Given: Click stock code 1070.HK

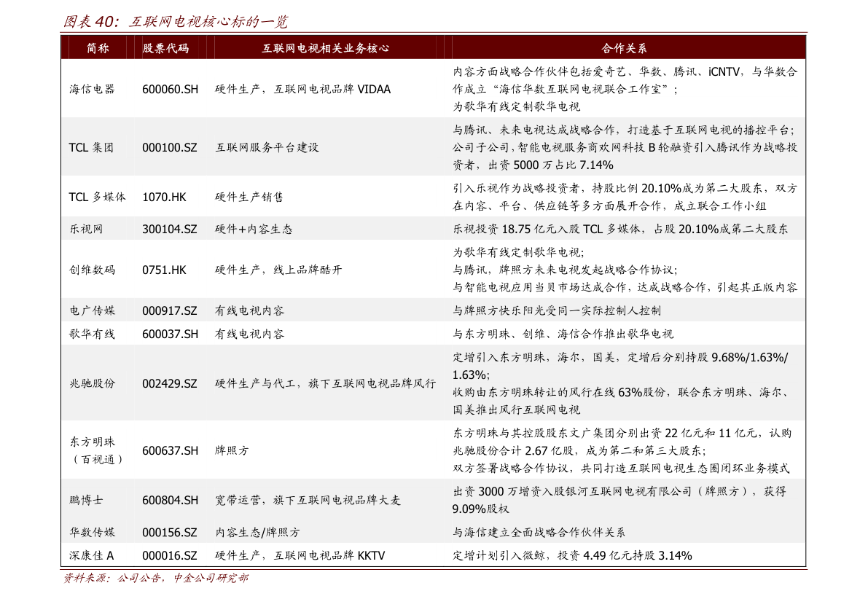Looking at the screenshot, I should click(164, 197).
